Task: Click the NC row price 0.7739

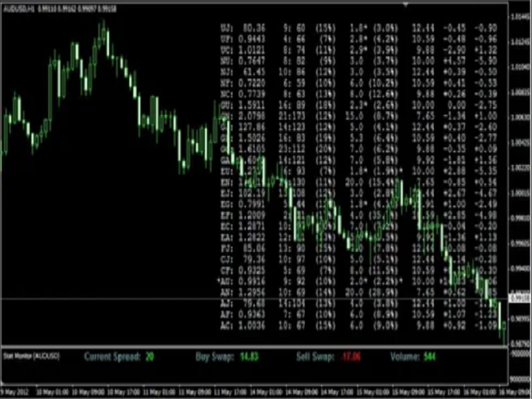Action: 252,94
